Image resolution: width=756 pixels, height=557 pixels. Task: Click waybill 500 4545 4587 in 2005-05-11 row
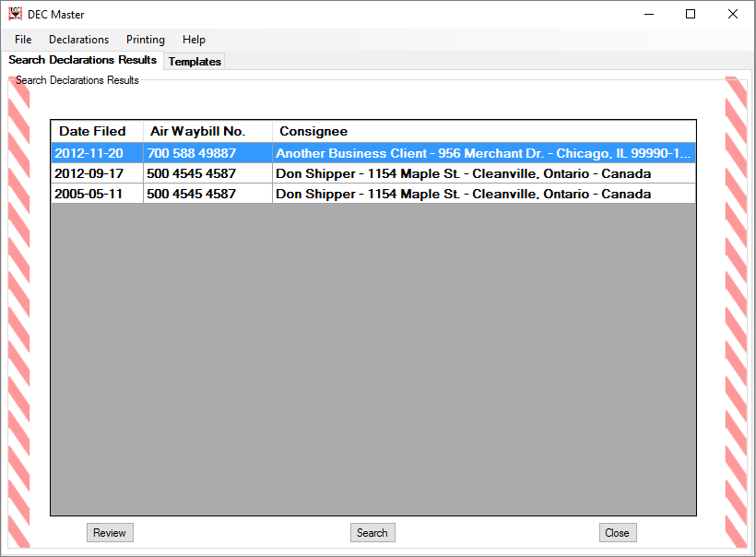point(207,194)
